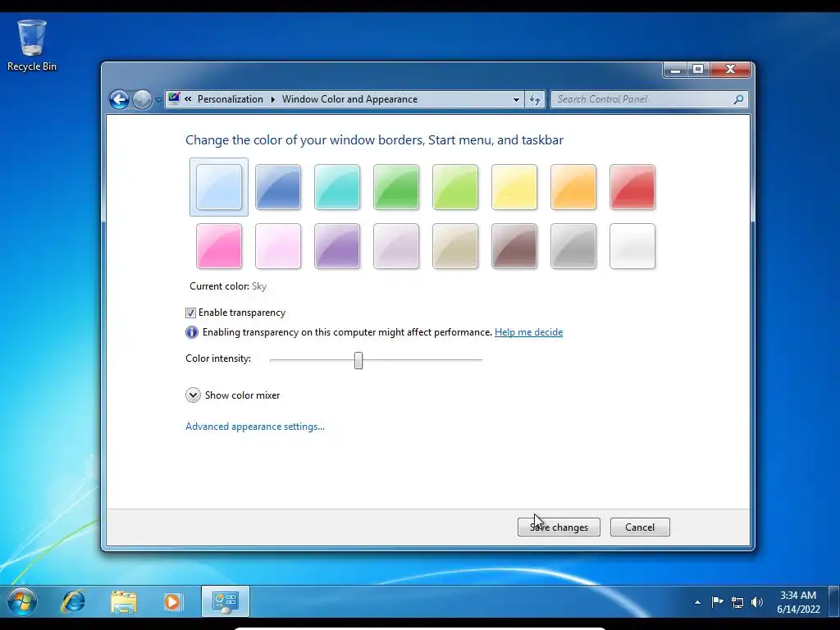
Task: Click the Color intensity slider handle
Action: pos(358,360)
